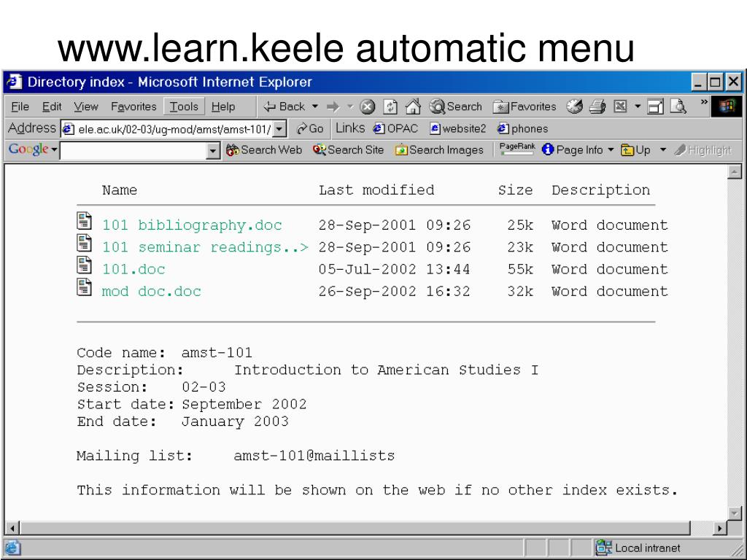Click inside the Address URL field
This screenshot has height=560, width=747.
click(168, 128)
